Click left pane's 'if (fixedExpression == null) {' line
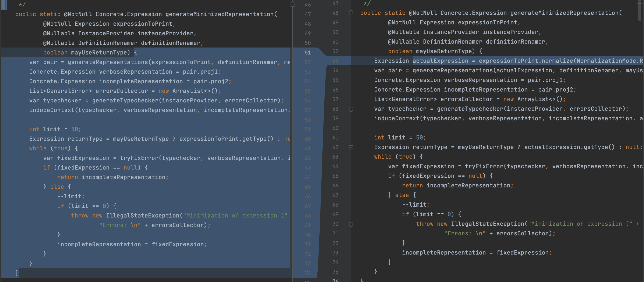The width and height of the screenshot is (644, 282). coord(95,168)
